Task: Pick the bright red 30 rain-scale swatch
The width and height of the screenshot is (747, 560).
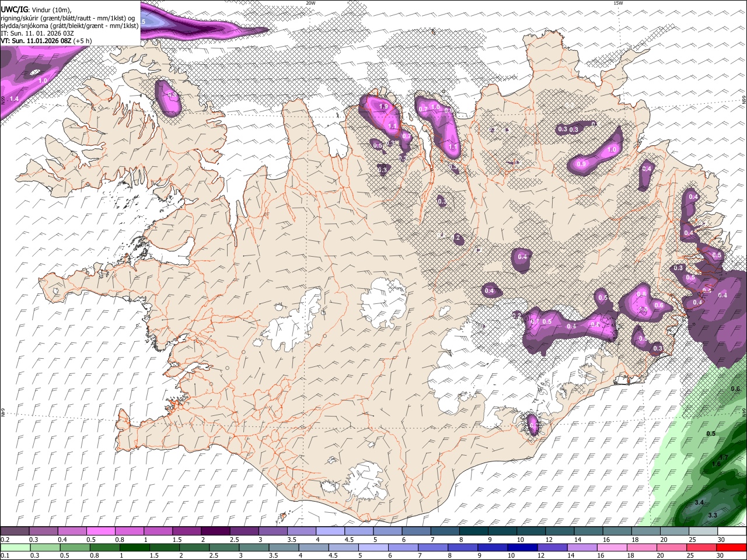Action: click(731, 547)
